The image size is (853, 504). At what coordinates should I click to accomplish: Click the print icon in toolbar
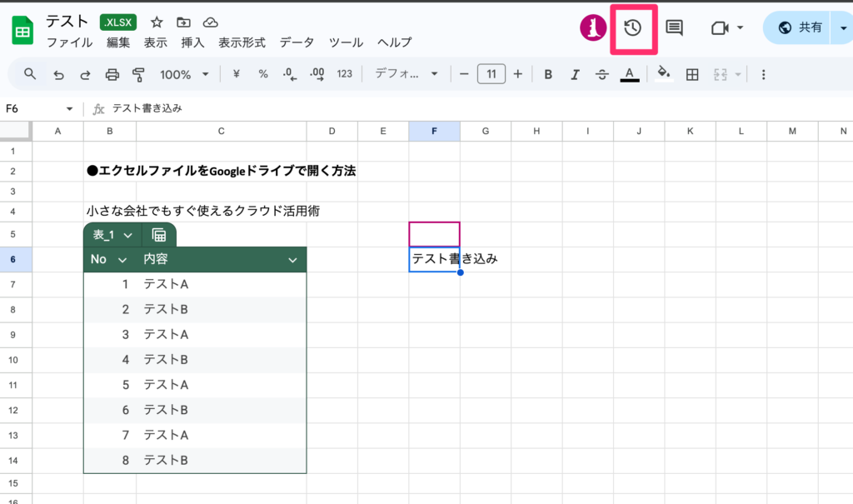click(x=112, y=74)
